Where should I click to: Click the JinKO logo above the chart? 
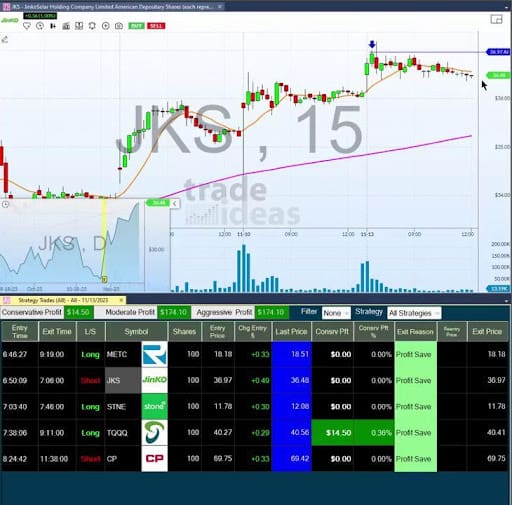(x=10, y=20)
